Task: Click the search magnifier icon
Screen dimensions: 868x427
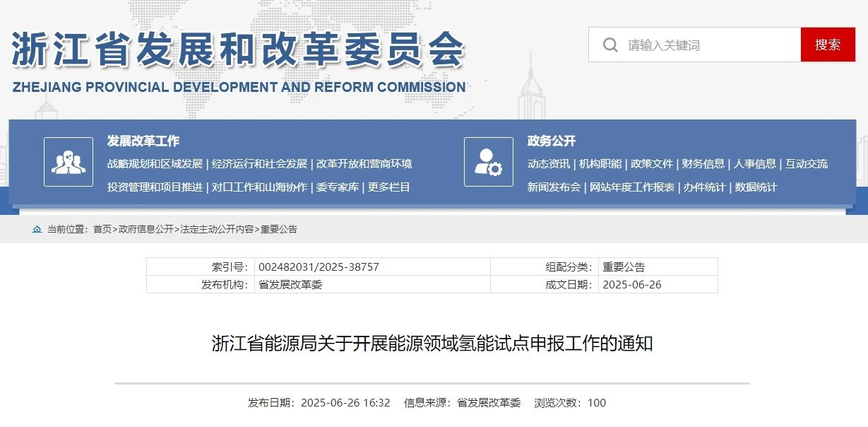Action: click(609, 44)
